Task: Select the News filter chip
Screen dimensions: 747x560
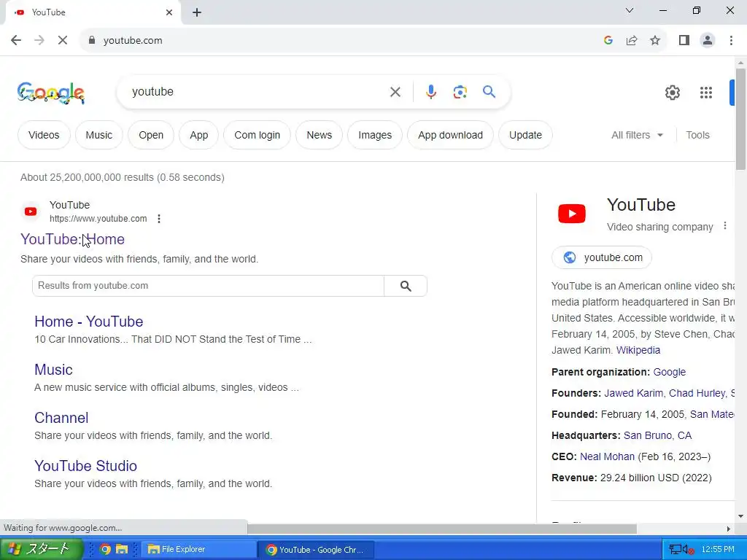Action: 320,135
